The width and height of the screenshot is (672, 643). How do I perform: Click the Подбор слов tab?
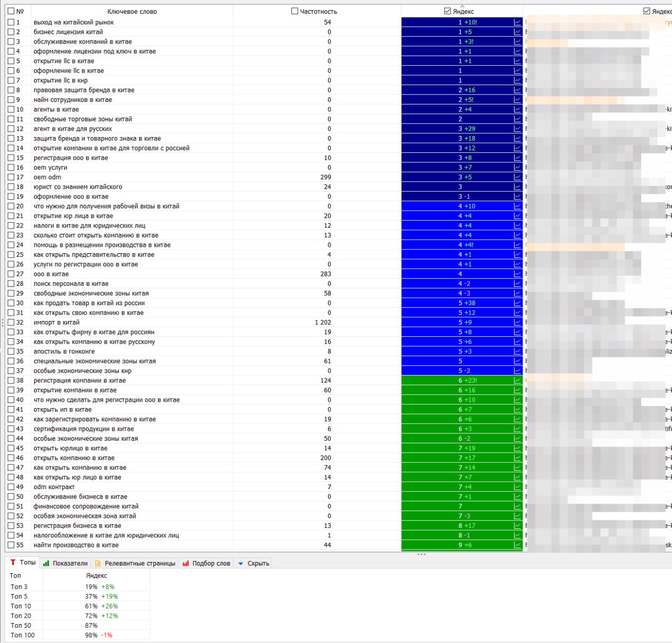(x=206, y=564)
